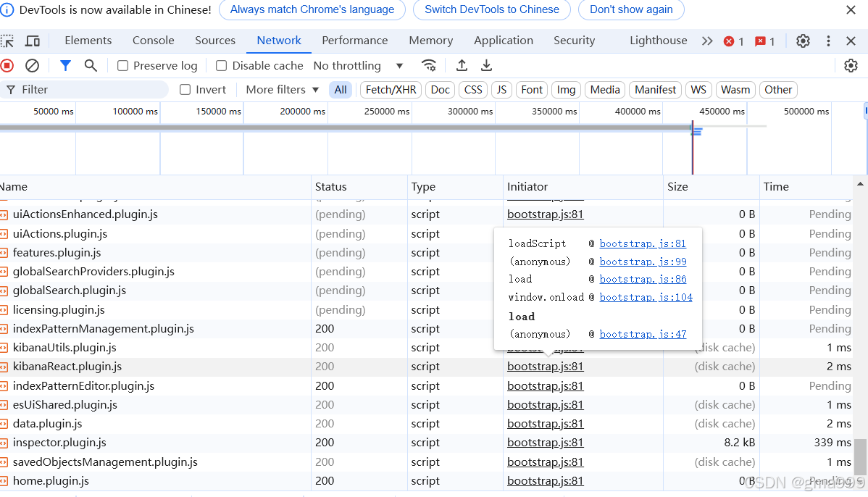Toggle the device toolbar icon
This screenshot has height=497, width=868.
(x=33, y=41)
